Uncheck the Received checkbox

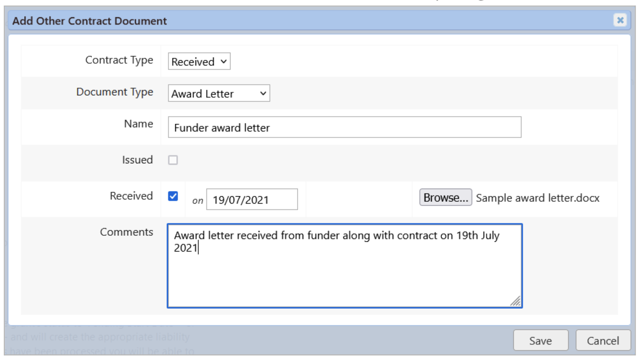click(x=173, y=196)
